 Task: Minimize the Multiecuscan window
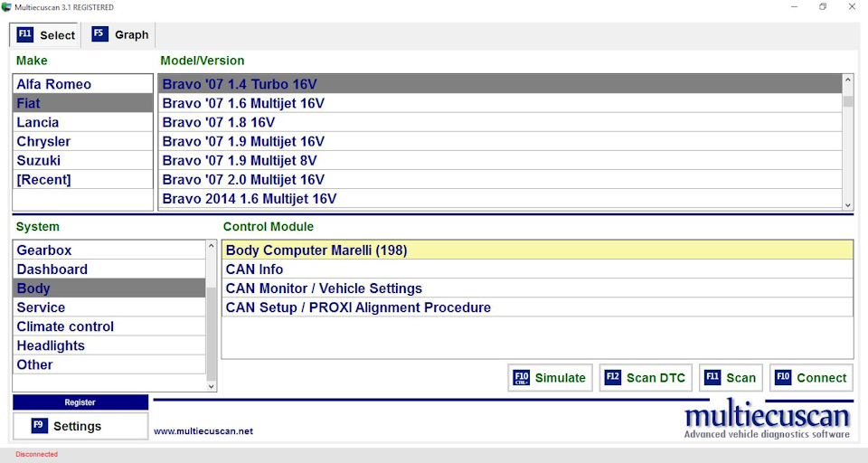[x=795, y=7]
